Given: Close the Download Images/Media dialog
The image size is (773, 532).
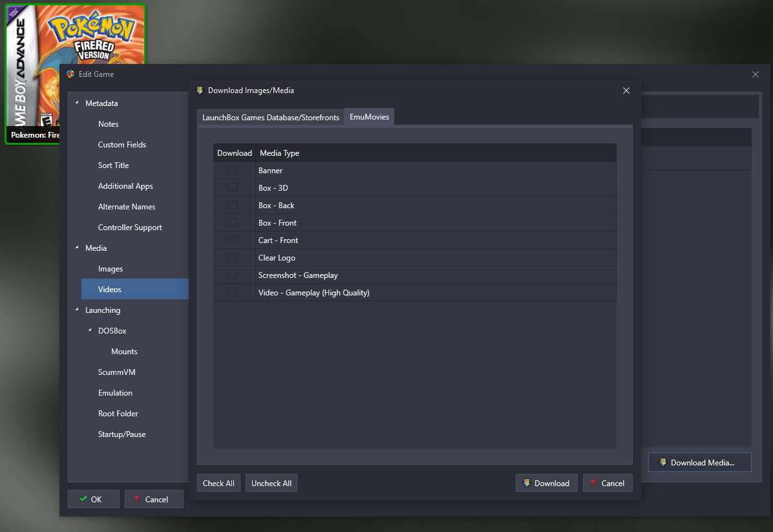Looking at the screenshot, I should [x=626, y=90].
